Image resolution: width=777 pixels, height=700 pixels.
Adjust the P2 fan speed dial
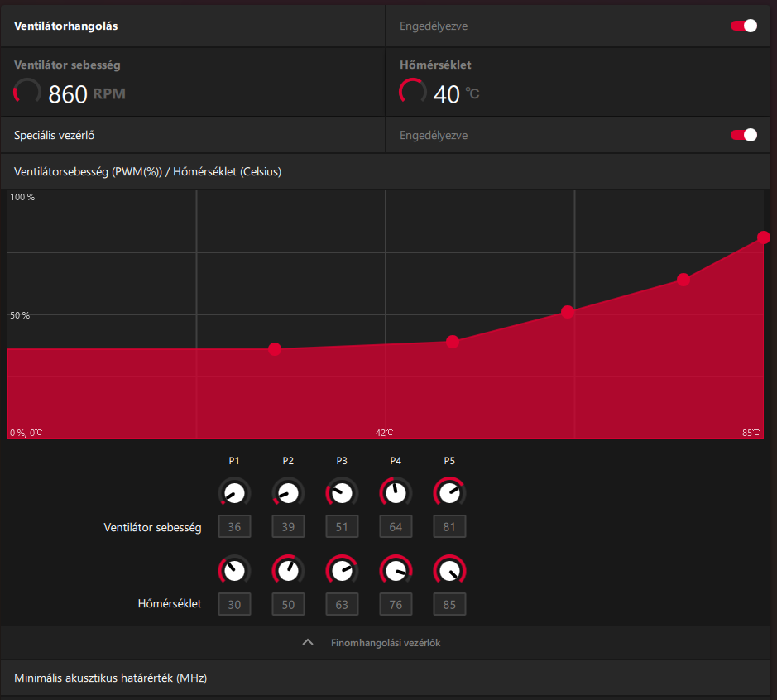click(288, 492)
